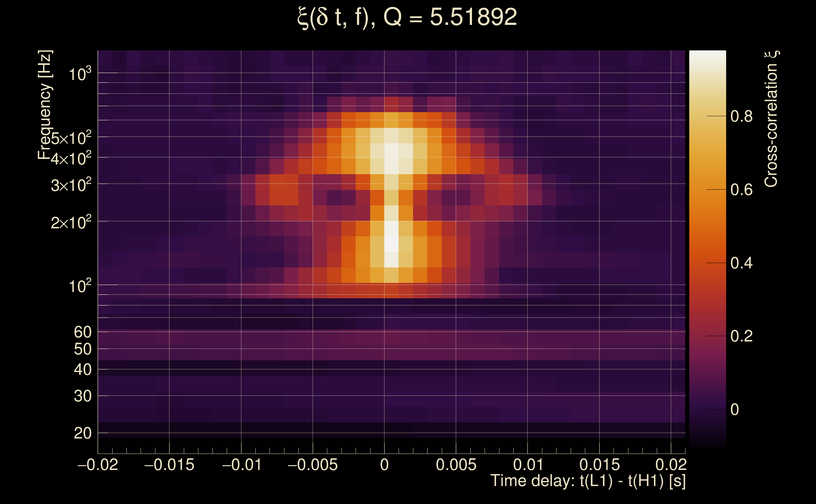The image size is (816, 504).
Task: Click the 20 Hz frequency tick label
Action: coord(82,433)
